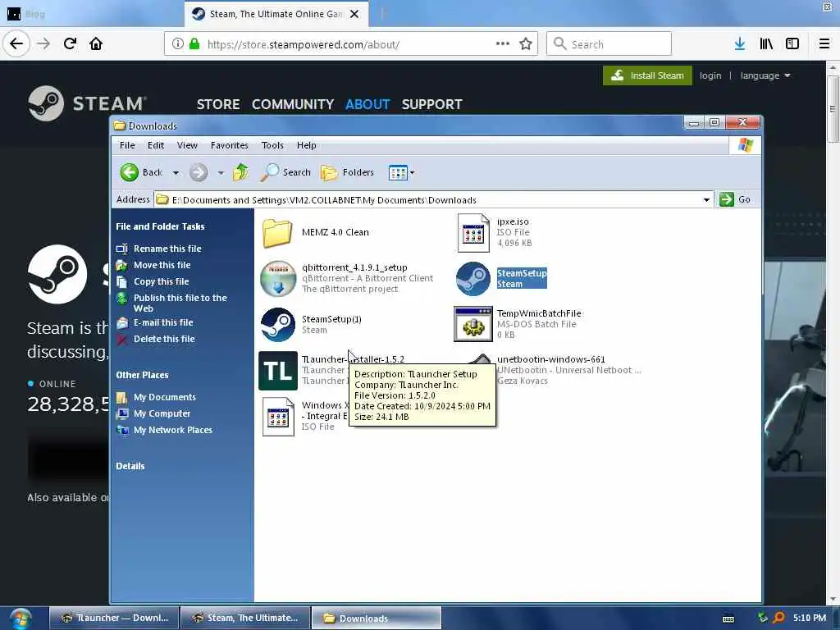The height and width of the screenshot is (630, 840).
Task: Open the Tools menu
Action: (x=272, y=145)
